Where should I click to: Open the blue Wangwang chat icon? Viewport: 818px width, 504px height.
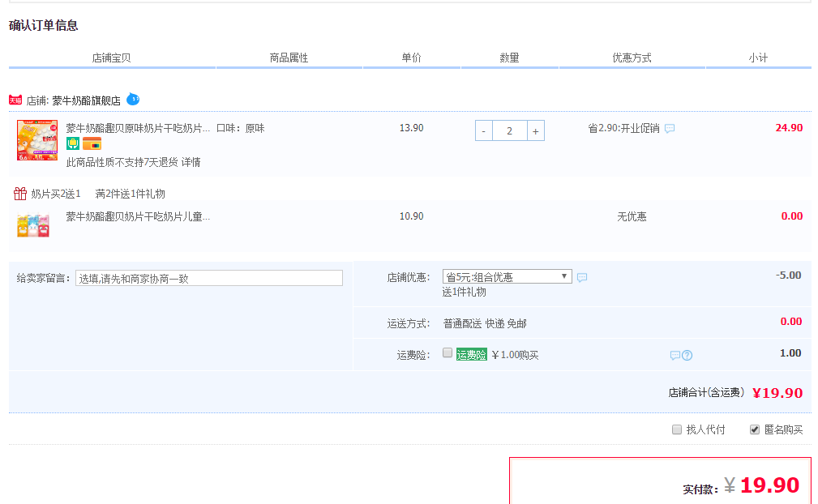[133, 99]
